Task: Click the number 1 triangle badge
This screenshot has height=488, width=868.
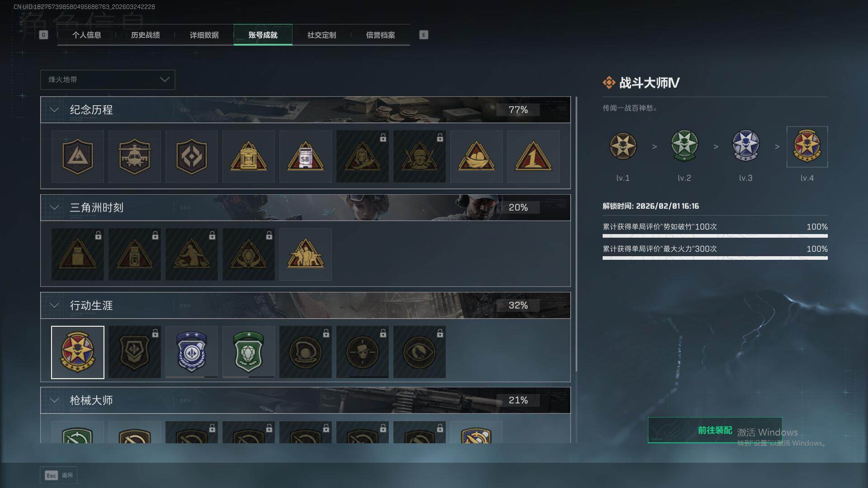Action: 533,157
